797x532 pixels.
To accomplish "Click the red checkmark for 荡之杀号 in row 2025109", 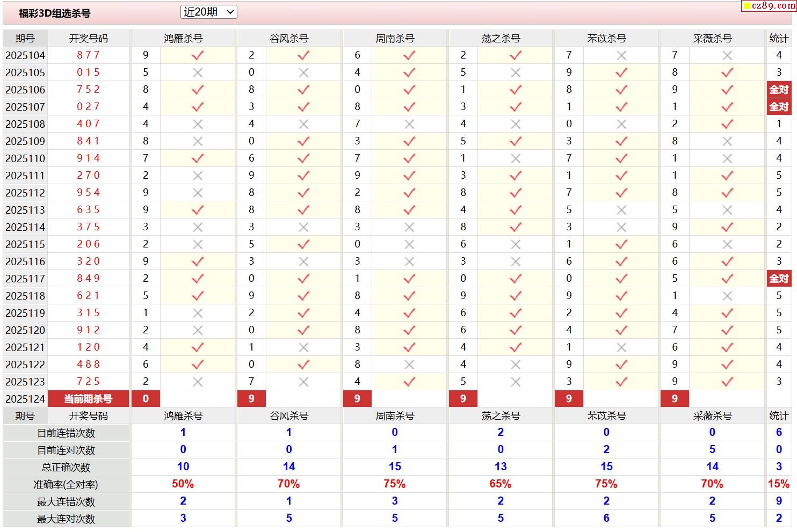I will [x=516, y=141].
